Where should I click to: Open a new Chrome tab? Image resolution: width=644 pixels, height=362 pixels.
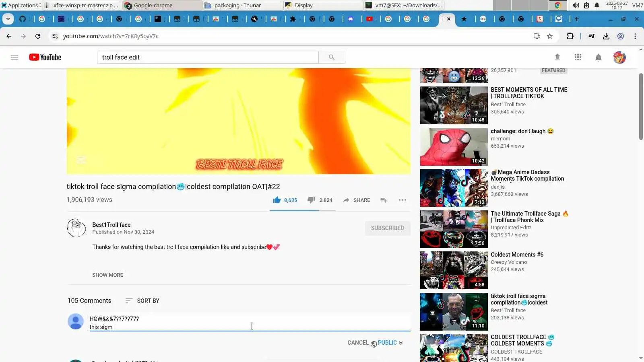pyautogui.click(x=577, y=19)
